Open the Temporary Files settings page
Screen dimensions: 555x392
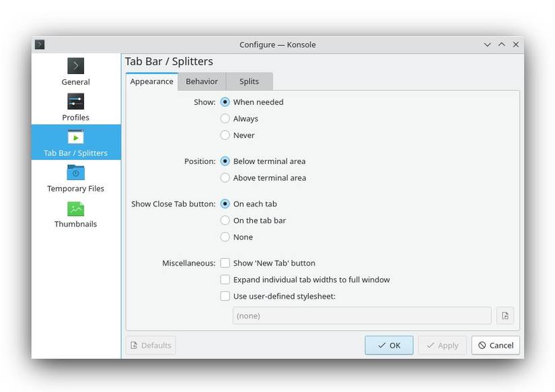pyautogui.click(x=75, y=178)
